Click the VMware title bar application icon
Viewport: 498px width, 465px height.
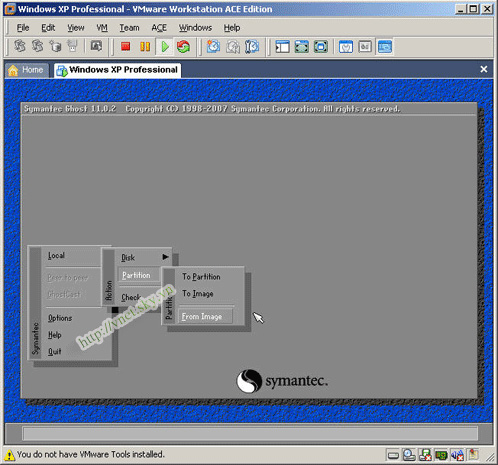tap(10, 9)
